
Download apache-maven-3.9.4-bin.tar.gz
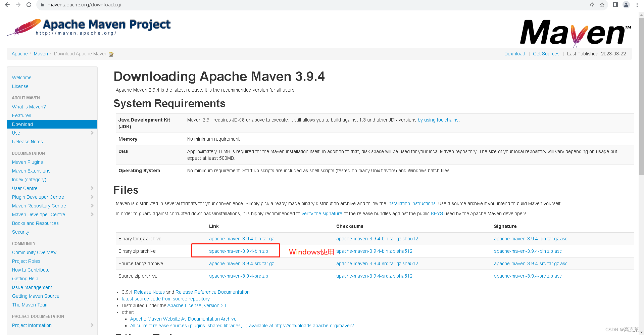click(x=242, y=239)
